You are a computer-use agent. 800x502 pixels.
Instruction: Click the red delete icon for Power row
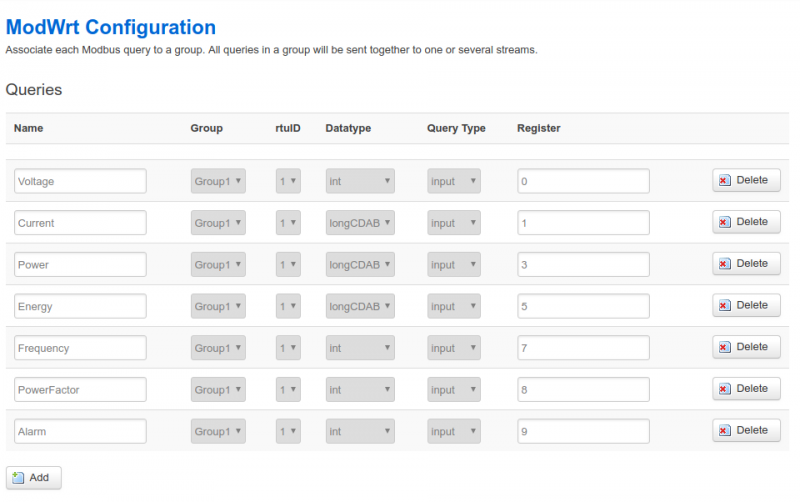click(724, 264)
